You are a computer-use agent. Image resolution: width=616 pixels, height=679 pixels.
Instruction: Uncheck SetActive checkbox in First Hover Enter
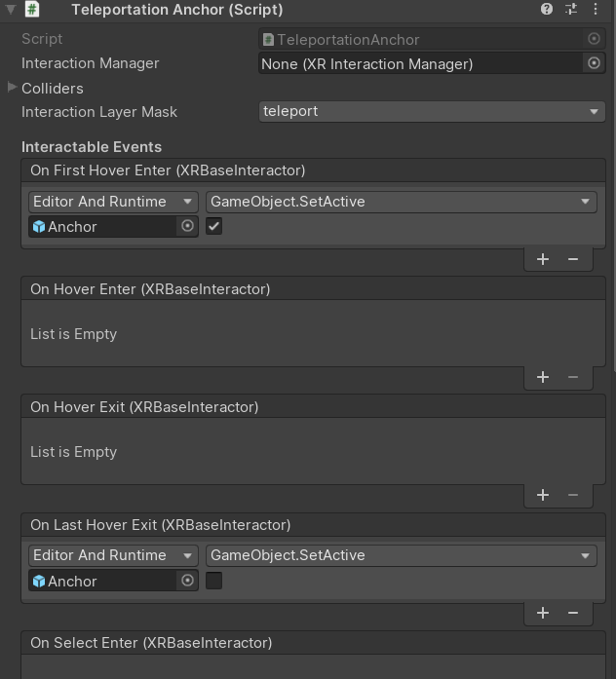[x=214, y=226]
